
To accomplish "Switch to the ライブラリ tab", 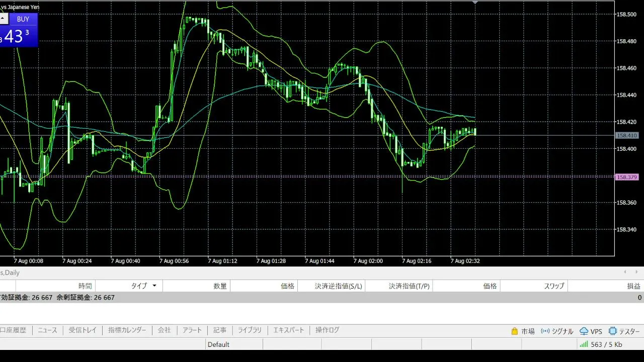I will (250, 330).
